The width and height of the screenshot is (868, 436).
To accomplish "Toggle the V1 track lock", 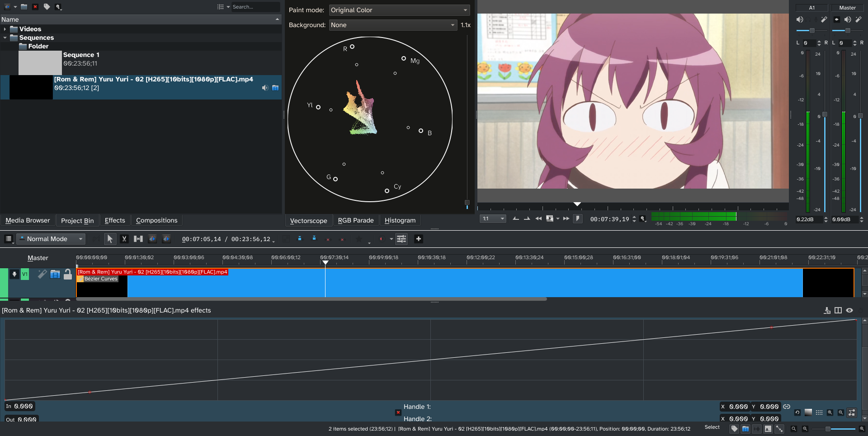I will [x=68, y=274].
